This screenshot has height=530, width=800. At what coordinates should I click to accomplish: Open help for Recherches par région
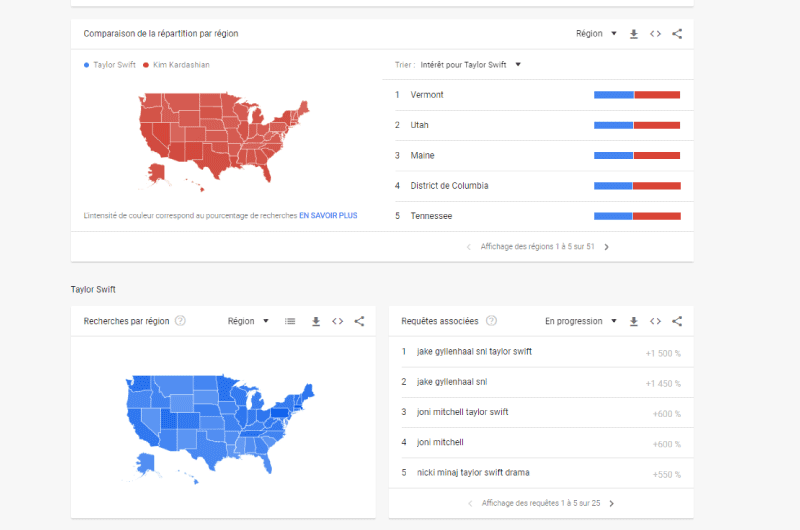pyautogui.click(x=180, y=321)
